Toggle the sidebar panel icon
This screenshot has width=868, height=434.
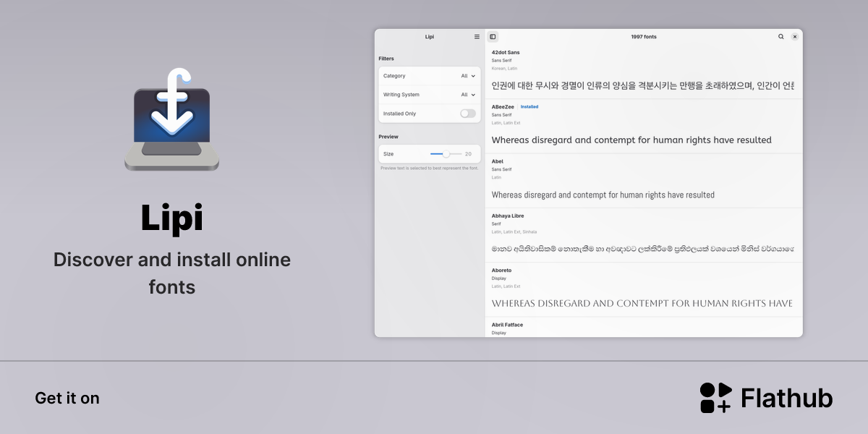point(493,37)
